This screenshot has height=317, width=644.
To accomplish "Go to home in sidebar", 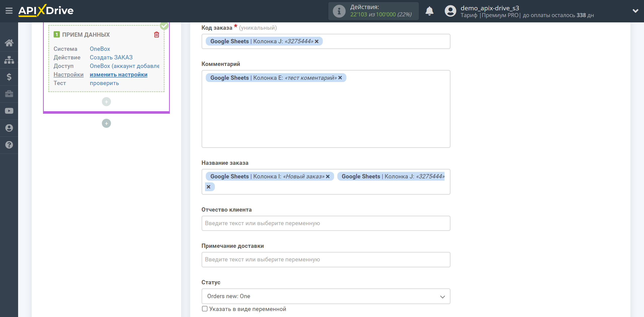I will pyautogui.click(x=9, y=43).
